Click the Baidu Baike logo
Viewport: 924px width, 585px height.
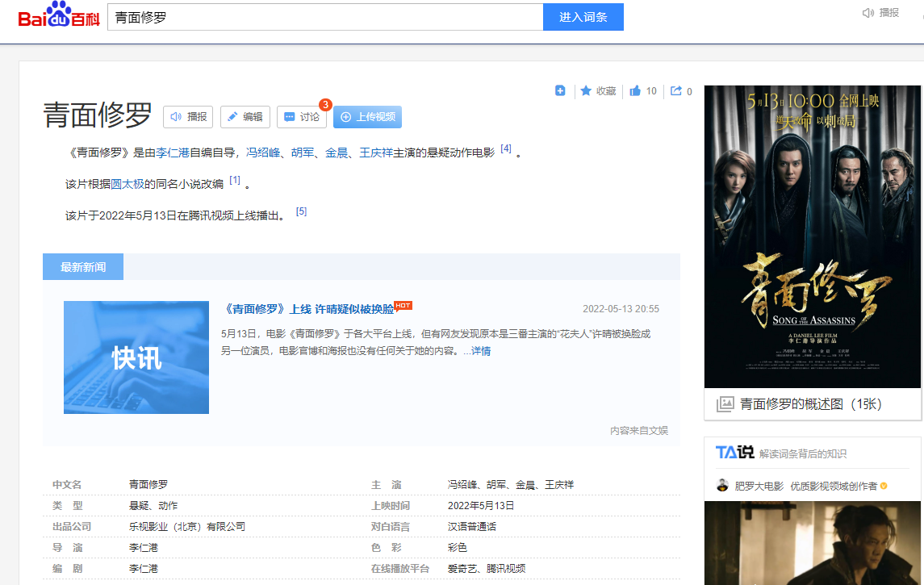[59, 15]
